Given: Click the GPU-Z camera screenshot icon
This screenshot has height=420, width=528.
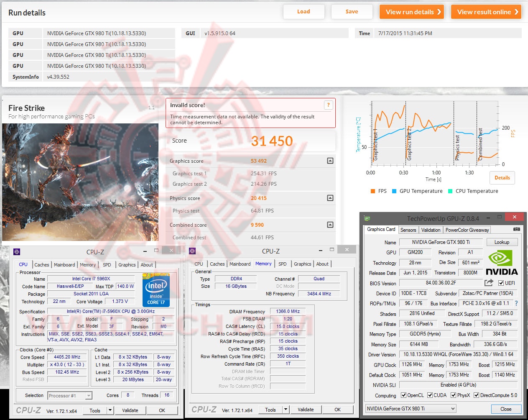Looking at the screenshot, I should coord(517,229).
